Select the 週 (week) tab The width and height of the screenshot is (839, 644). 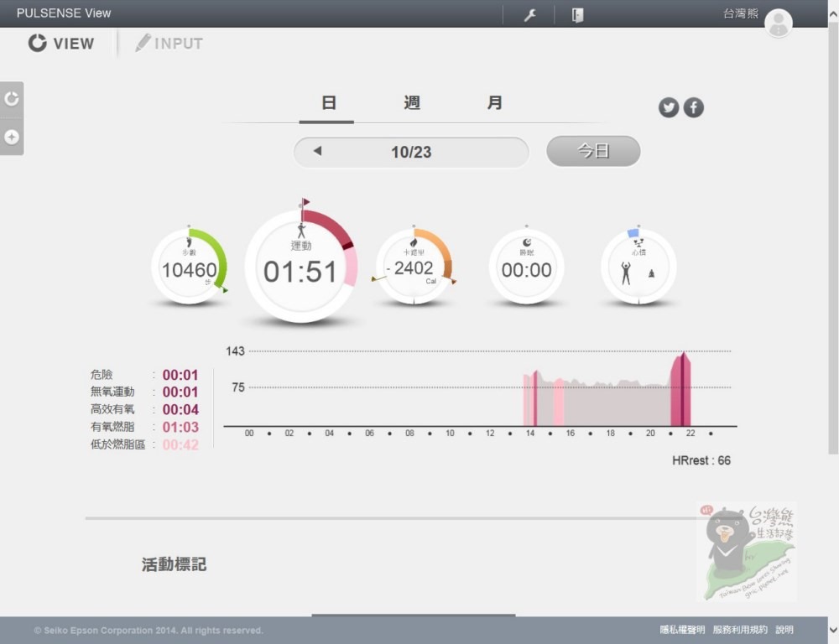point(411,102)
